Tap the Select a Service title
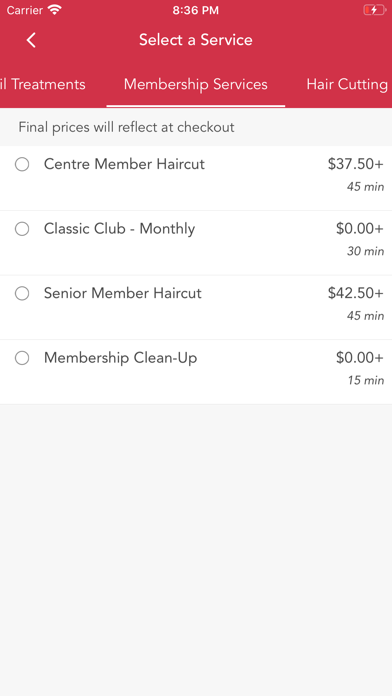Image resolution: width=392 pixels, height=696 pixels. tap(196, 40)
